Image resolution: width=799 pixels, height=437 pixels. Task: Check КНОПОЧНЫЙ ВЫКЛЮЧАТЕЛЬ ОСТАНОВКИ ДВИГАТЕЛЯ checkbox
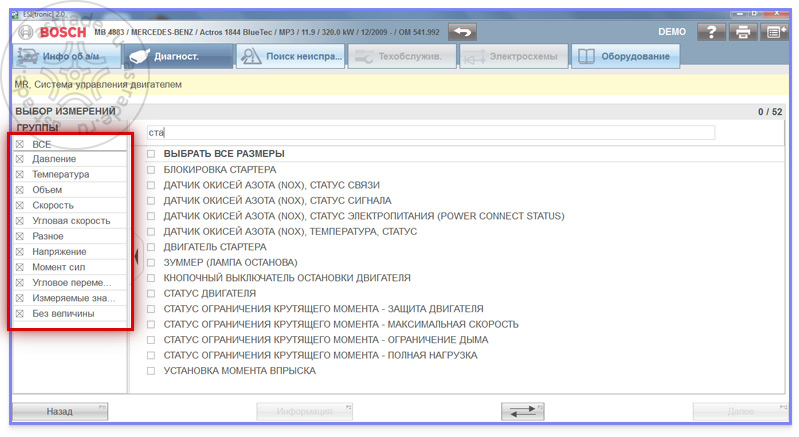point(151,278)
